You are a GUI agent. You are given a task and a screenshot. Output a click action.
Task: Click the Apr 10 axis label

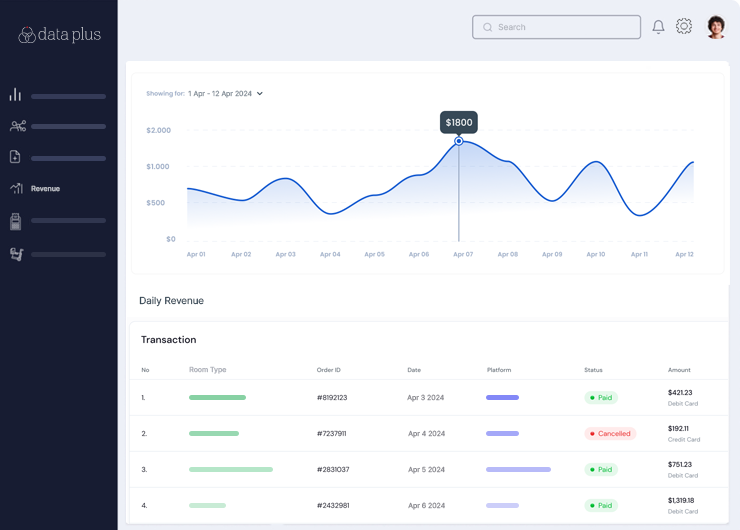click(x=596, y=254)
